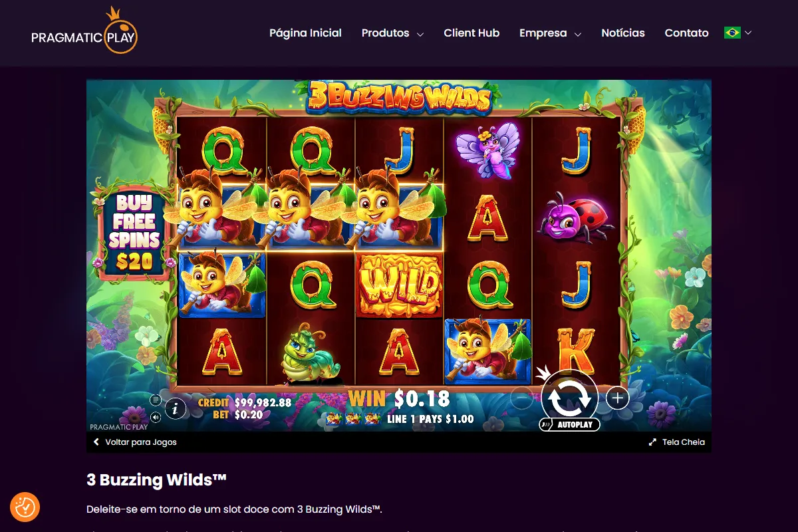
Task: Decrease the bet with the minus button
Action: (522, 398)
